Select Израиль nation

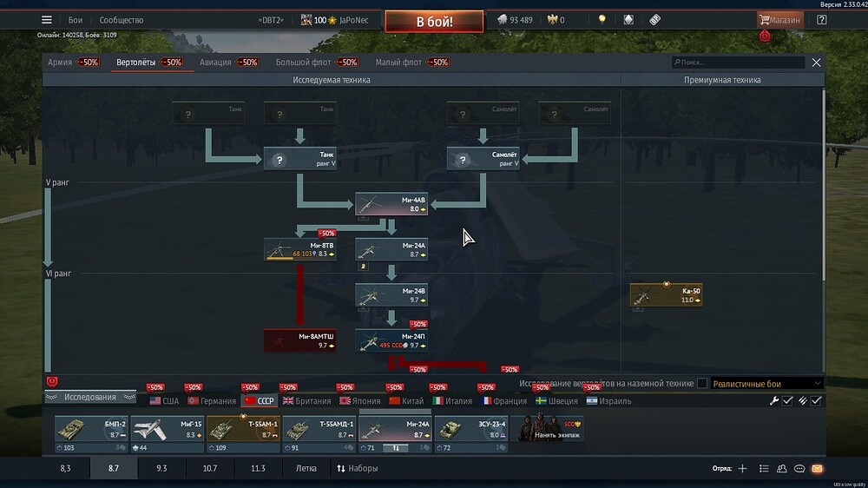[609, 401]
